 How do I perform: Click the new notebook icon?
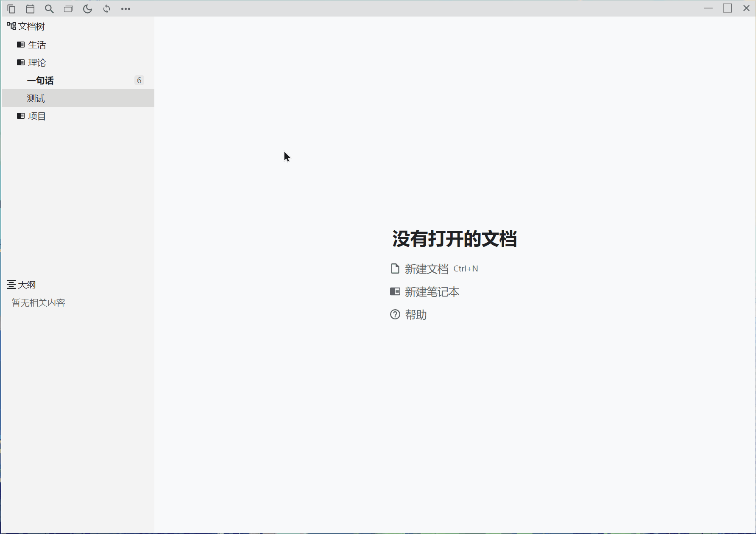coord(395,291)
